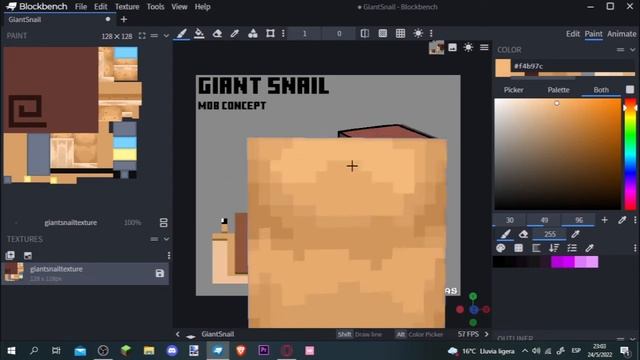Select the Copy Paste selection tool
The width and height of the screenshot is (640, 360).
click(270, 33)
